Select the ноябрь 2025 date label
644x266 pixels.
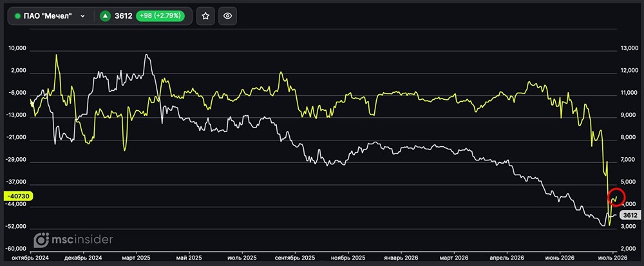(348, 258)
